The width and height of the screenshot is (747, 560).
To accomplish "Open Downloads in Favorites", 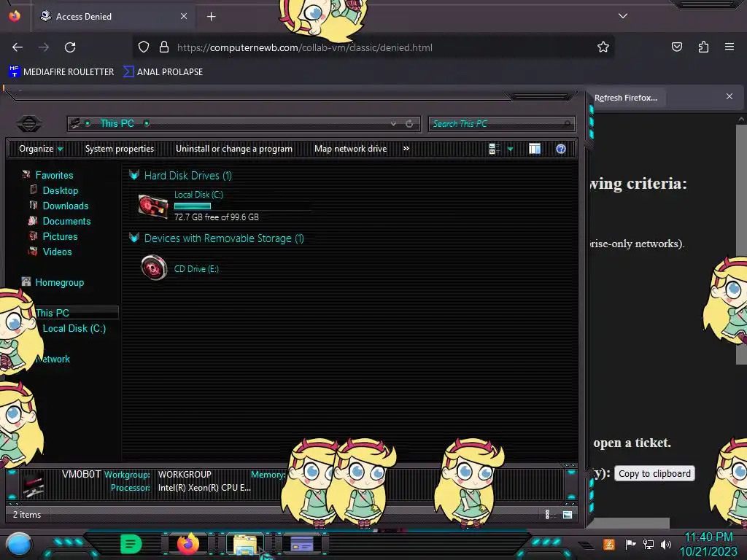I will pyautogui.click(x=65, y=206).
